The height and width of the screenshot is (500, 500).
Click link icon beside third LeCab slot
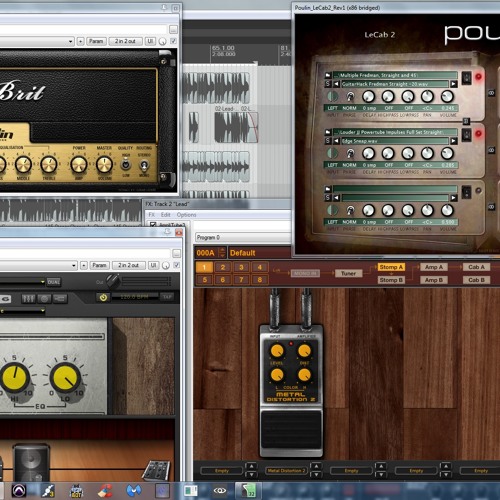tap(491, 207)
